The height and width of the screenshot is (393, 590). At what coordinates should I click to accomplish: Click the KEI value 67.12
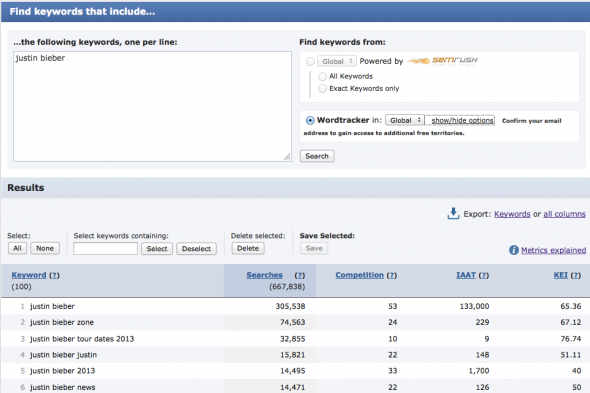pyautogui.click(x=570, y=322)
